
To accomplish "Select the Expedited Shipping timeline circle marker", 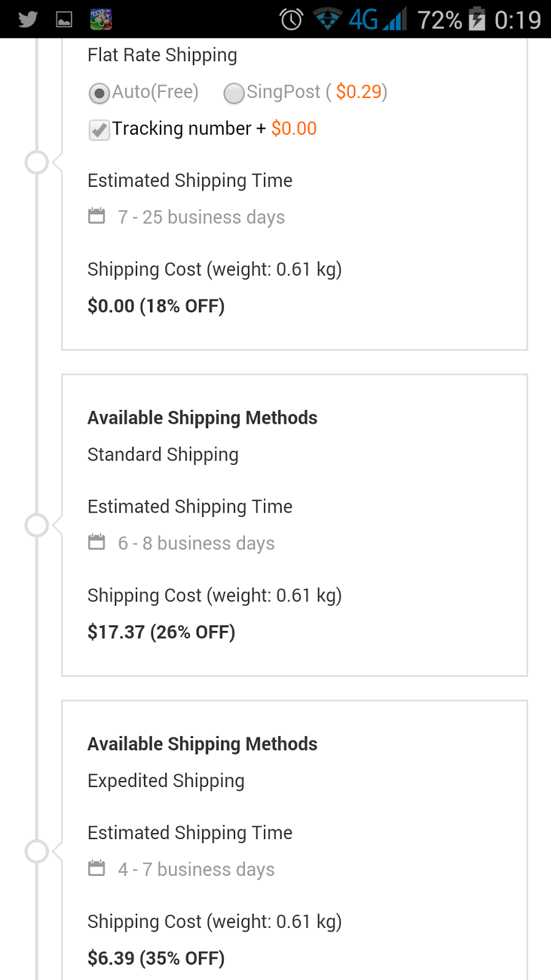I will pos(37,851).
